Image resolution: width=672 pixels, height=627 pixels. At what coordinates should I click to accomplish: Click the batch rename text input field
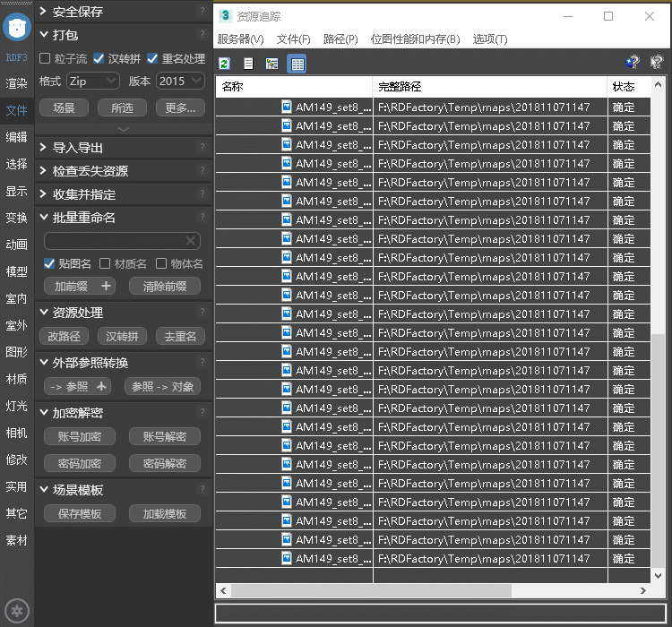pos(122,241)
